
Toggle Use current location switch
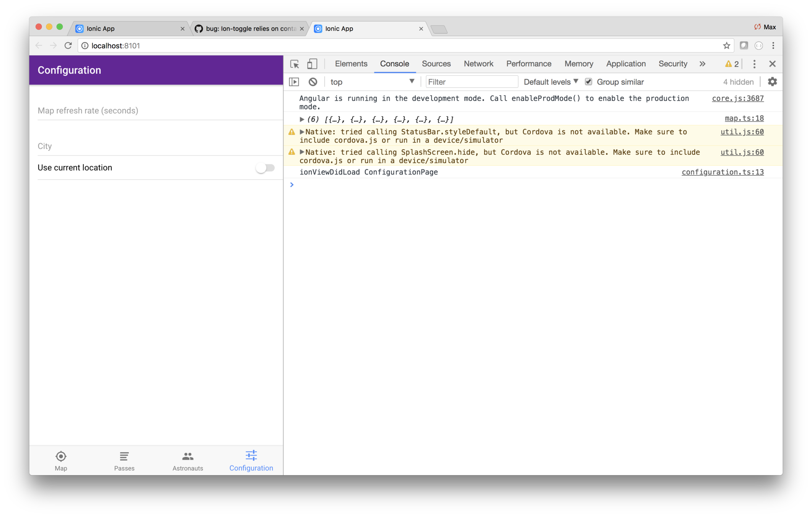click(x=265, y=168)
